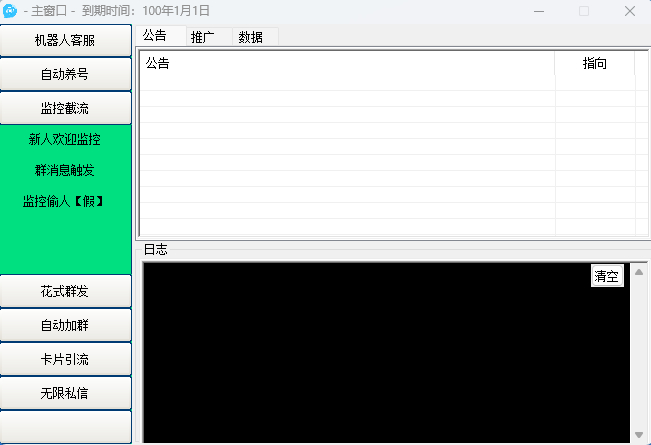Screen dimensions: 651x445
Task: Click the log scrollbar up arrow
Action: tap(639, 271)
